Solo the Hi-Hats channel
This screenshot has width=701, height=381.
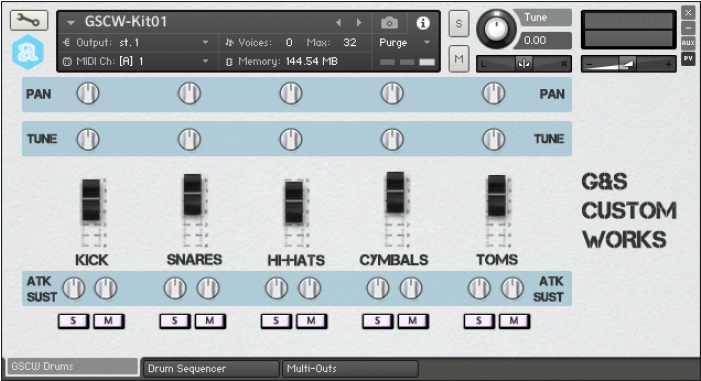276,321
